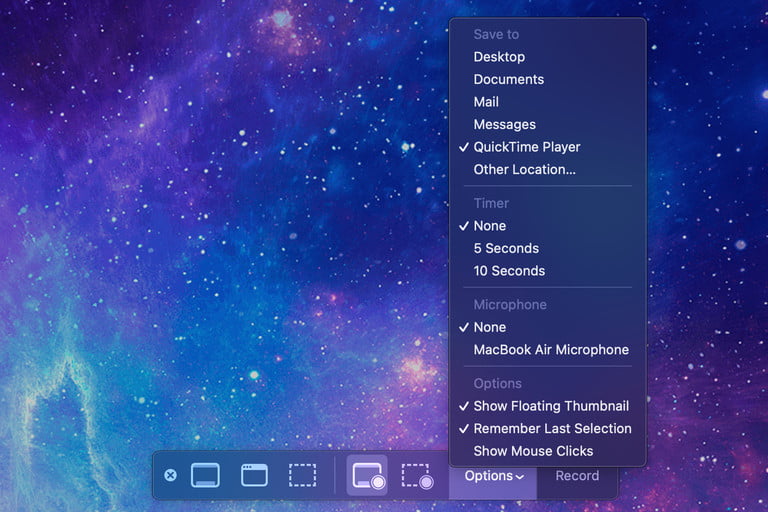Select the Record Selected Portion icon

coord(417,476)
